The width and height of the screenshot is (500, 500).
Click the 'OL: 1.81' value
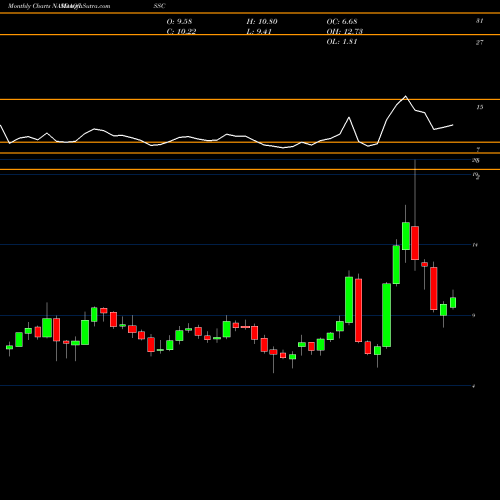point(342,42)
